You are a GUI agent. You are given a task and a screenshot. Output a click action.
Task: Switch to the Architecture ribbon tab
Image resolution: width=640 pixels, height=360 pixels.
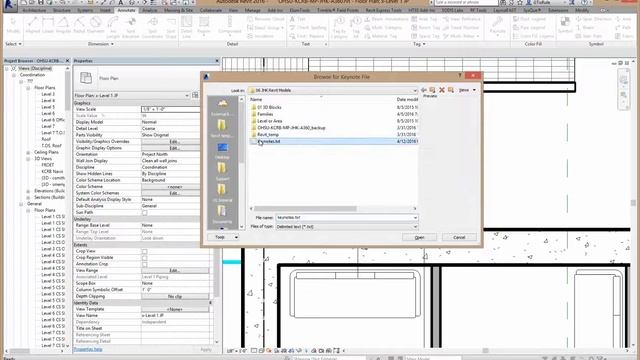click(34, 10)
